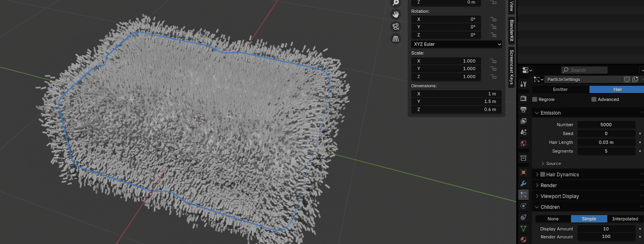
Task: Enable the Hair Dynamics checkbox
Action: click(543, 174)
